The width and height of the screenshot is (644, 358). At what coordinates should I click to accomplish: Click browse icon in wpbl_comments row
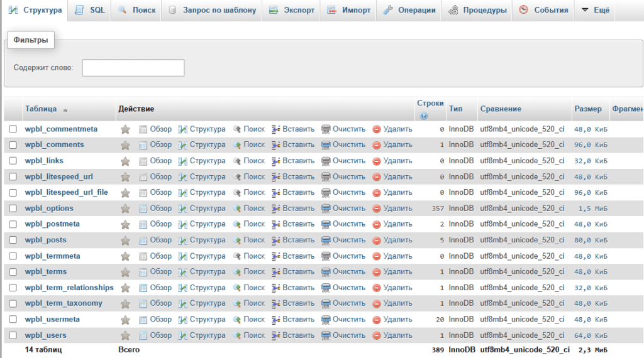pos(143,145)
